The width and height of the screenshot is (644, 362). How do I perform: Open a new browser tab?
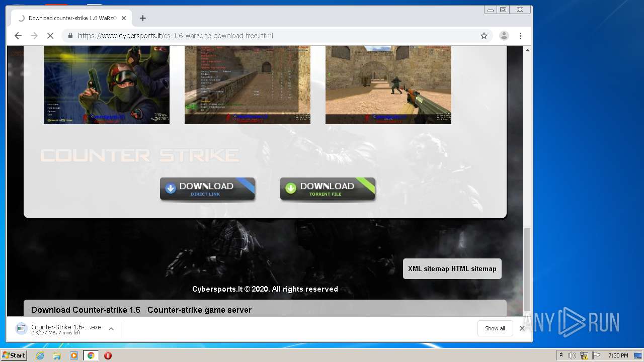[143, 18]
